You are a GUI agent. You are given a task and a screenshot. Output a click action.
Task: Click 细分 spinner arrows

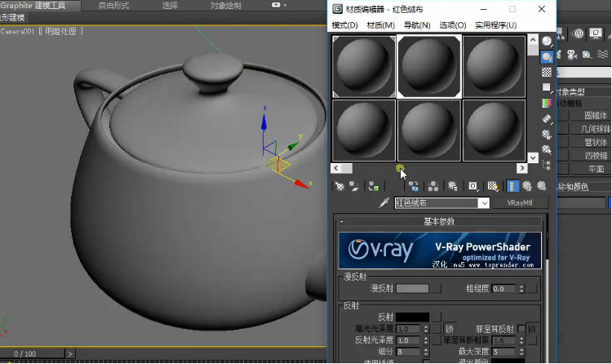point(426,352)
